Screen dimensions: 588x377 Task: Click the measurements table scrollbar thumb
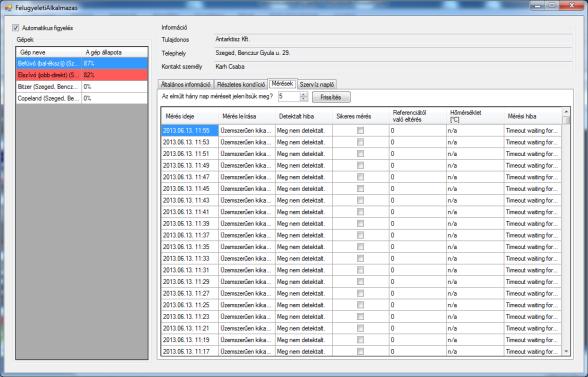566,120
